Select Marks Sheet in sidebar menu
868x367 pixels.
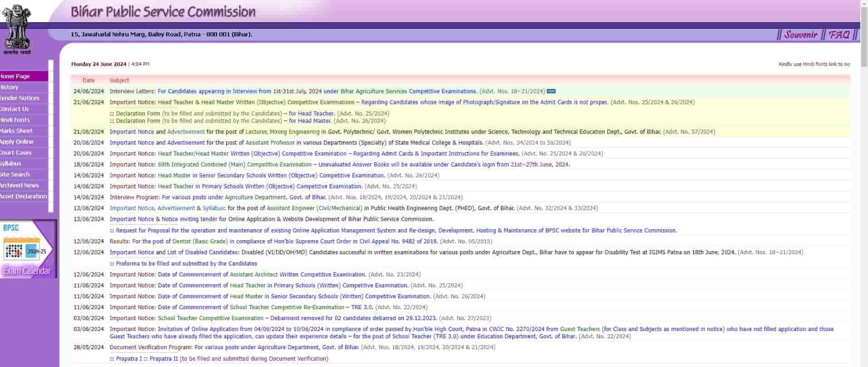pos(16,131)
